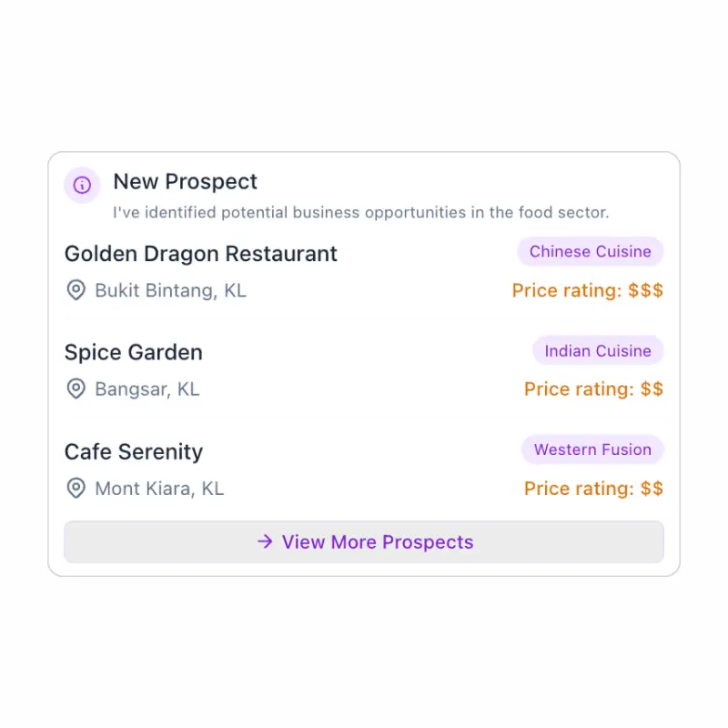Select the Indian Cuisine tag
Image resolution: width=728 pixels, height=728 pixels.
click(598, 350)
